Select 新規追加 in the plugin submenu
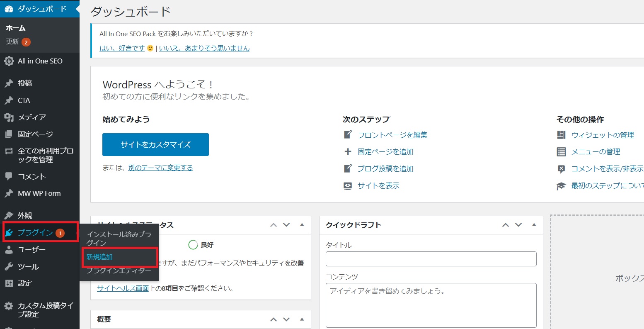This screenshot has width=644, height=329. click(x=99, y=257)
